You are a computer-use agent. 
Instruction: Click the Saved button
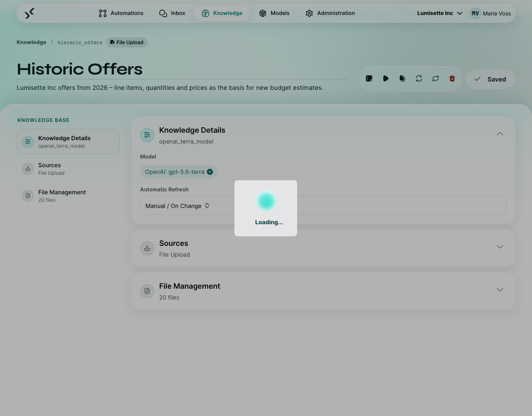pyautogui.click(x=490, y=79)
